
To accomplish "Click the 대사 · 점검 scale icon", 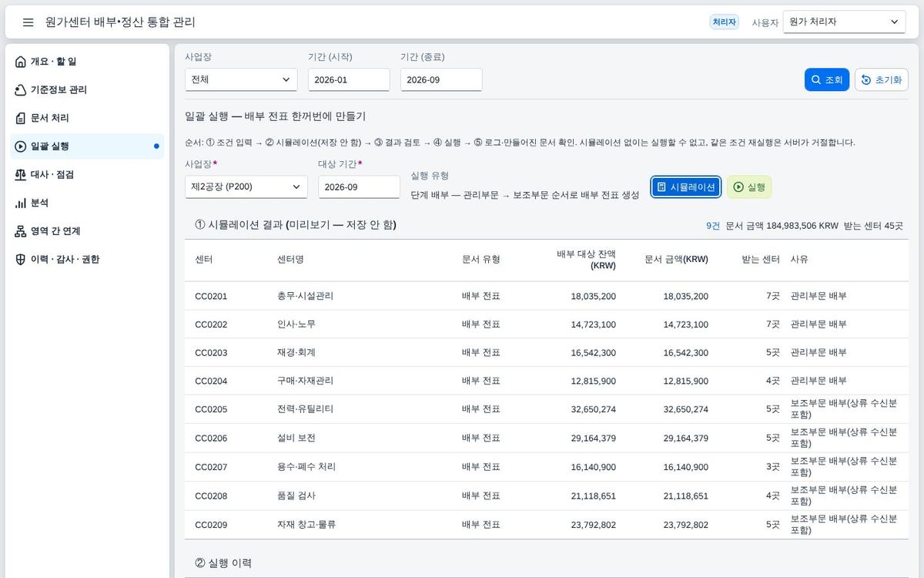I will (x=21, y=175).
